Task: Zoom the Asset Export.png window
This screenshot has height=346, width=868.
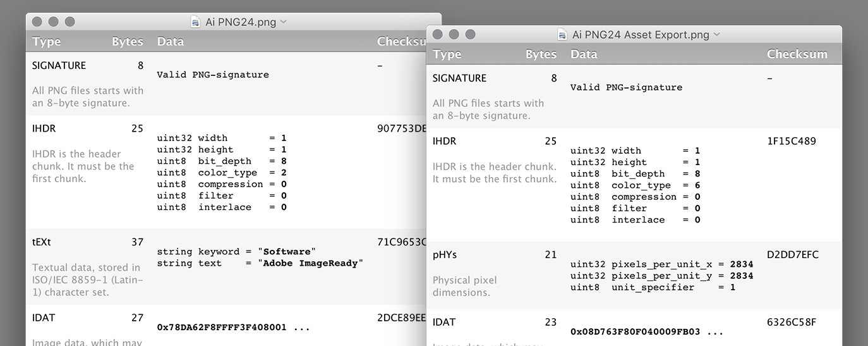Action: 471,34
